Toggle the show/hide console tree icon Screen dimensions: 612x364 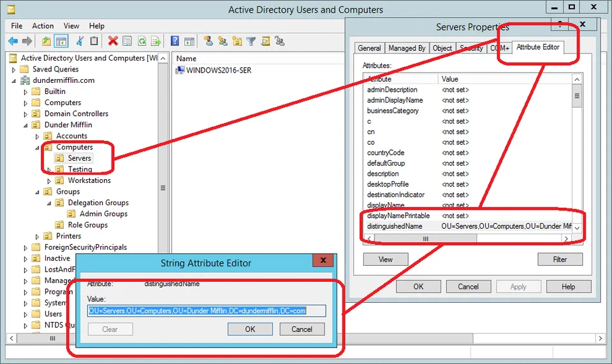pos(61,41)
